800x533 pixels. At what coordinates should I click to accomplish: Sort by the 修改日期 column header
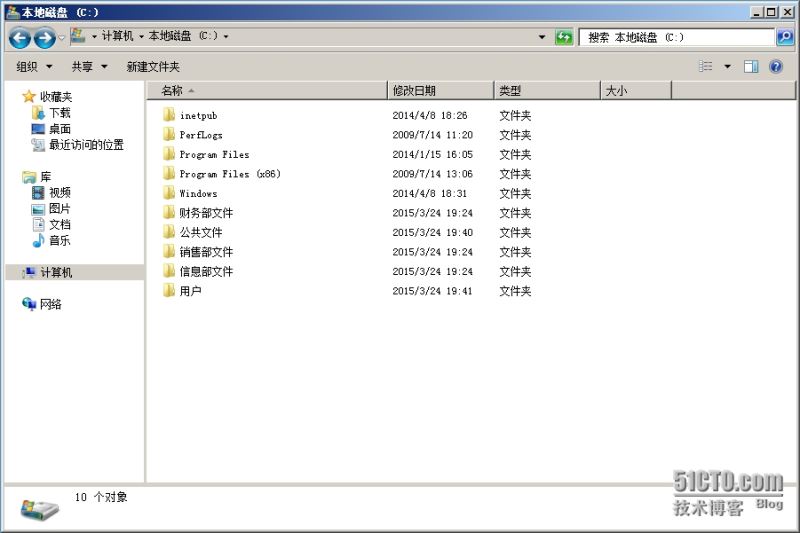tap(440, 91)
